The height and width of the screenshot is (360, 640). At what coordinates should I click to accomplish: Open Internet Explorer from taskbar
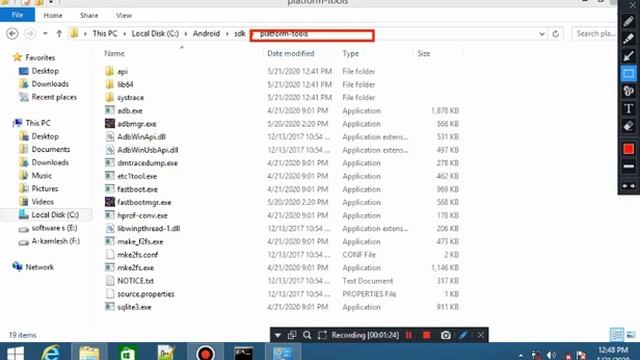pos(51,352)
